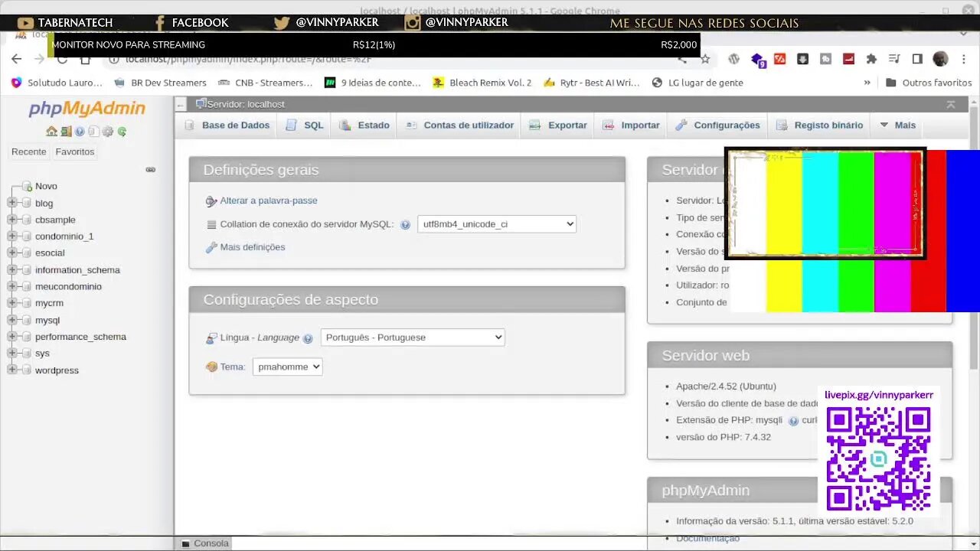Open phpMyAdmin documentation question-mark icon in sidebar
The height and width of the screenshot is (551, 980).
coord(80,132)
